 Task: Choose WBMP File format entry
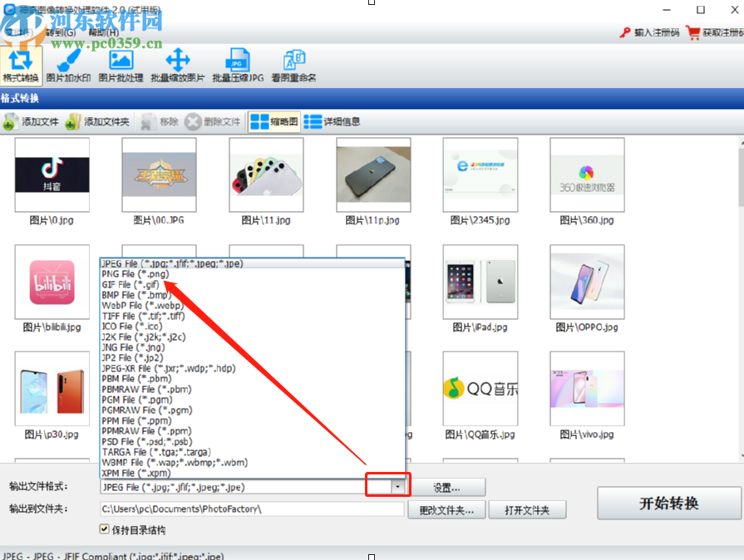(253, 462)
